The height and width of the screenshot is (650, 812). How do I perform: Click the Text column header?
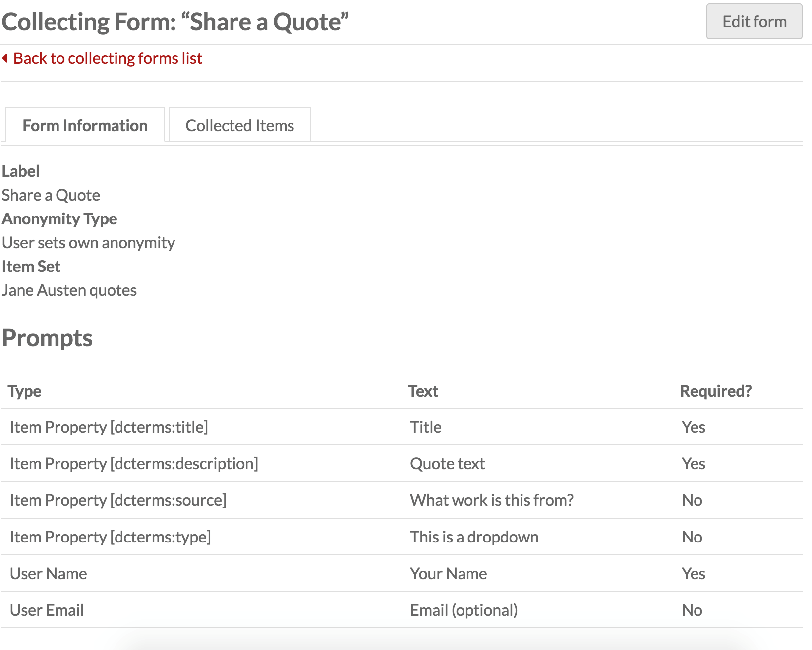[x=423, y=391]
